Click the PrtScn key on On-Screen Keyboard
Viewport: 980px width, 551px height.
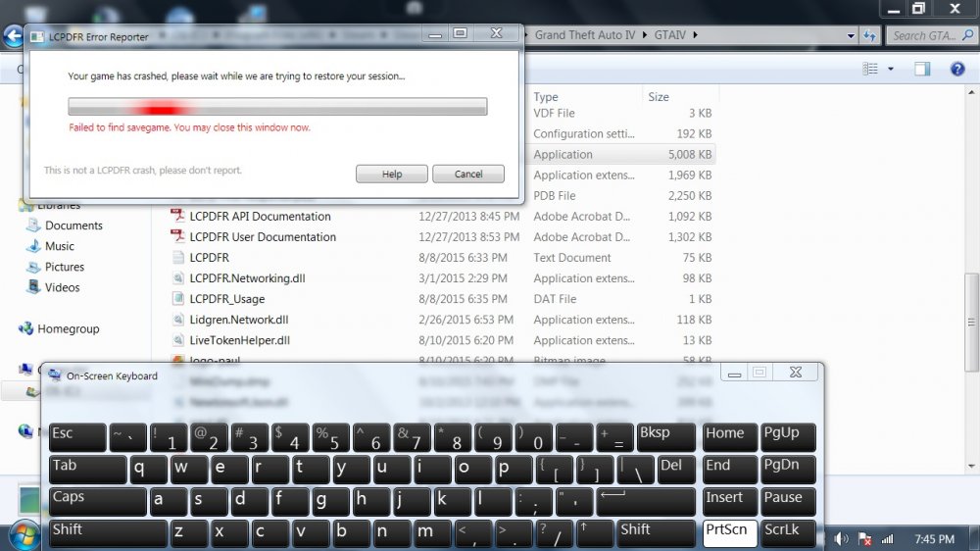pyautogui.click(x=730, y=534)
